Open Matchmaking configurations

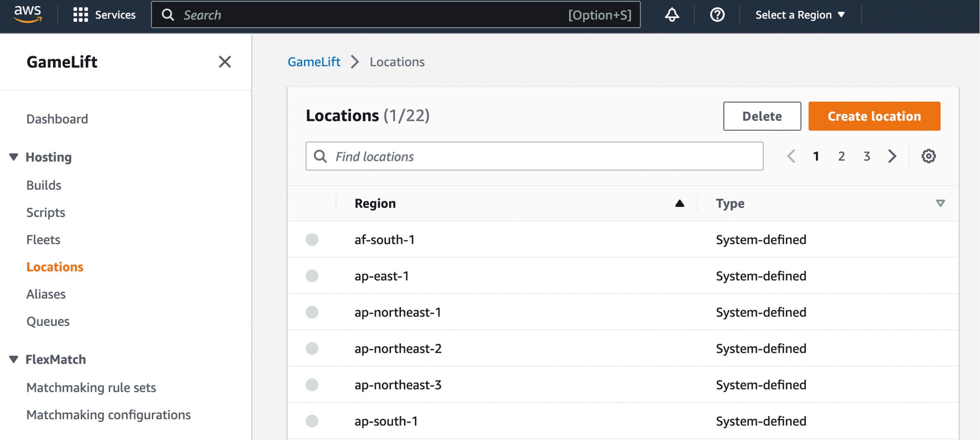[x=109, y=414]
